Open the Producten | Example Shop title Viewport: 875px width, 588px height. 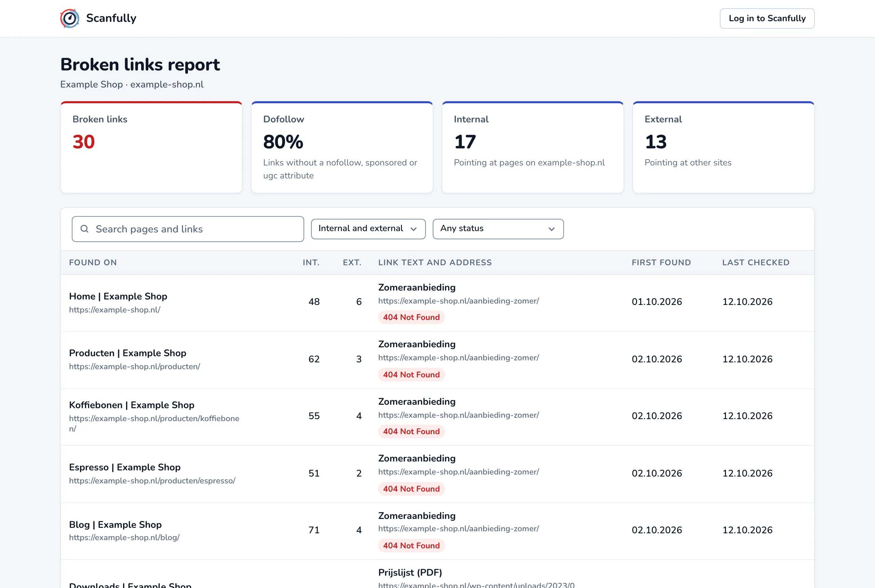(127, 353)
